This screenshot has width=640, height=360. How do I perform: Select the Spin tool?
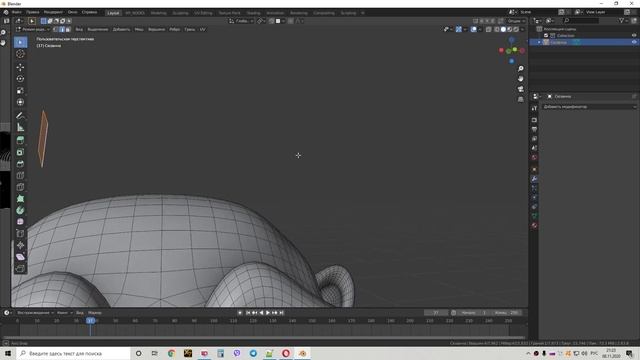pyautogui.click(x=20, y=210)
